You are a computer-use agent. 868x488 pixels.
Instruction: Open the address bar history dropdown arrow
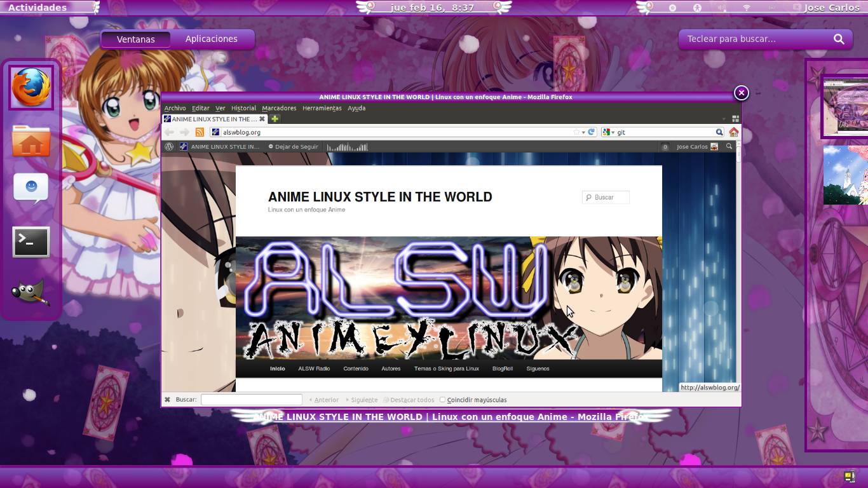tap(583, 132)
